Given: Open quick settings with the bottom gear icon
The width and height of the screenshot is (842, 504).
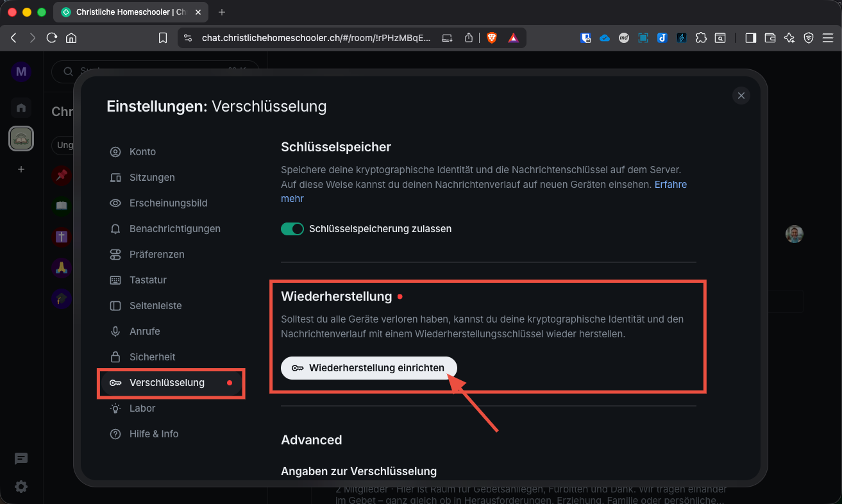Looking at the screenshot, I should click(21, 487).
